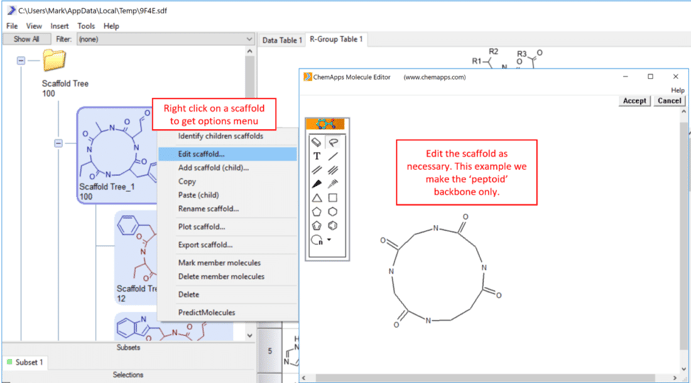691x383 pixels.
Task: Open Help in Molecule Editor
Action: tap(677, 90)
